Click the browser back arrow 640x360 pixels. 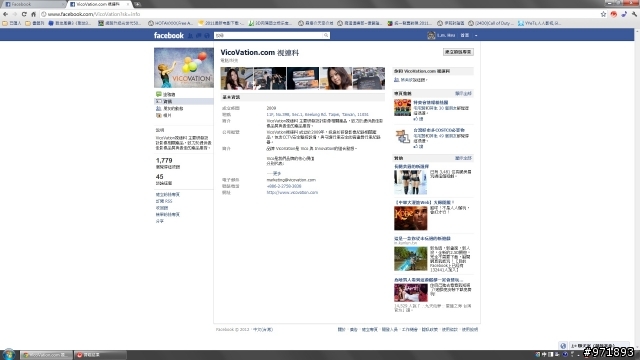5,14
